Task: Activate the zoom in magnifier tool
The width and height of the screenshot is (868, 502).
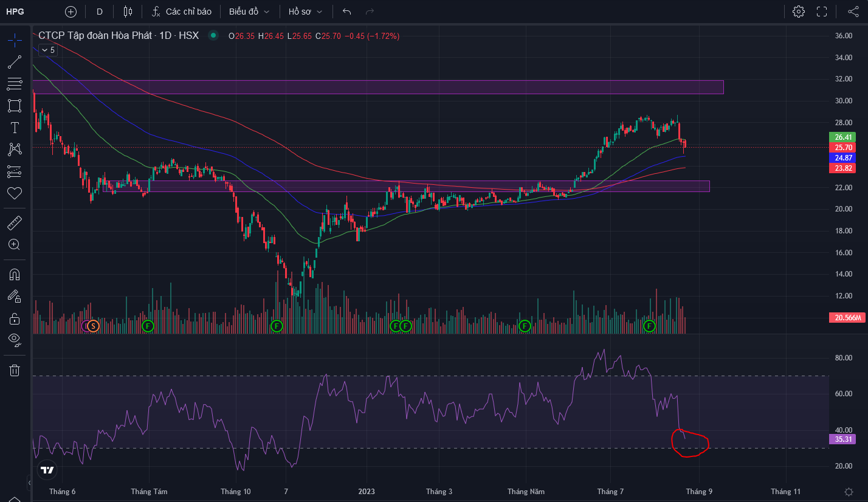Action: click(15, 245)
